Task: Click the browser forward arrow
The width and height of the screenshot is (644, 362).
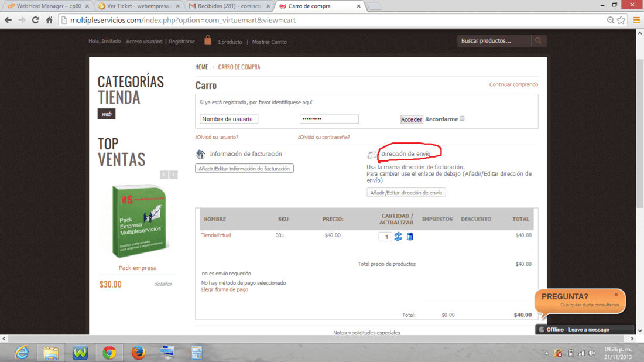Action: (22, 20)
